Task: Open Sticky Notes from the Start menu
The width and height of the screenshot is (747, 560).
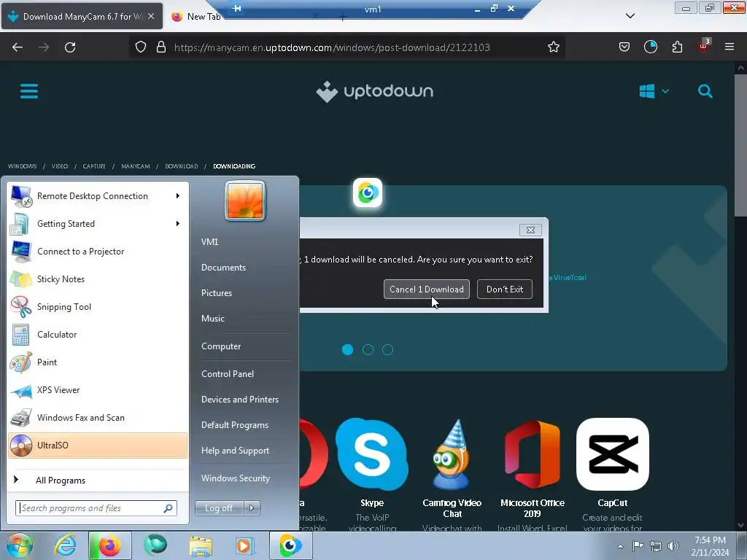Action: click(98, 279)
